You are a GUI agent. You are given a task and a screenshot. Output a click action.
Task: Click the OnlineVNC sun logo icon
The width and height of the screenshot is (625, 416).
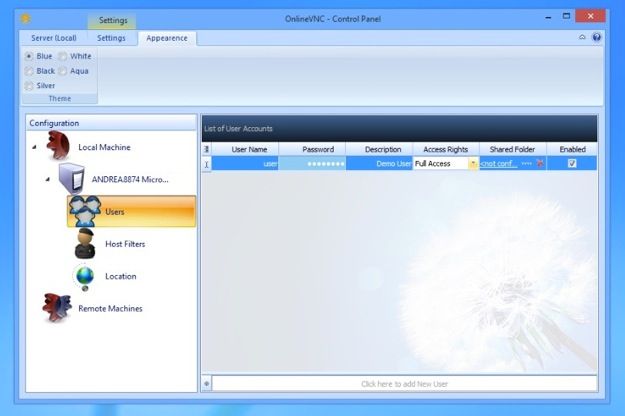[26, 18]
